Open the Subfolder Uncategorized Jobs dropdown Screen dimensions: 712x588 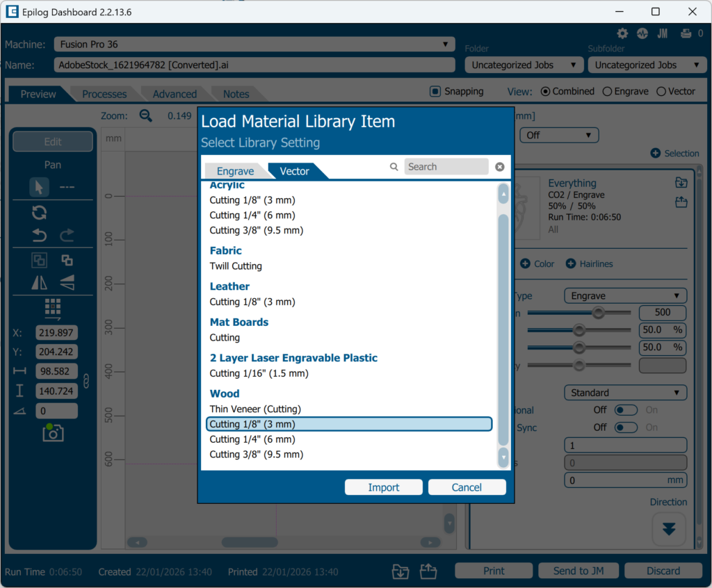point(647,65)
